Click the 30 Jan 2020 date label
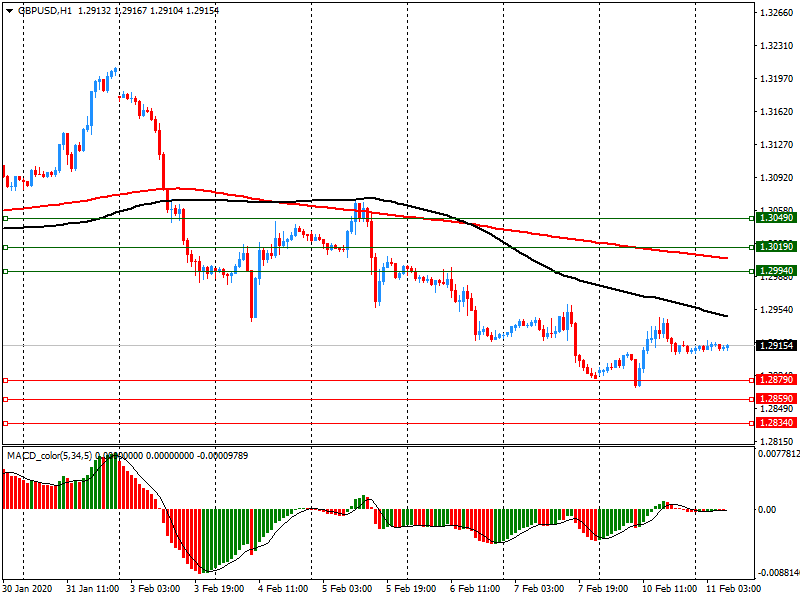The height and width of the screenshot is (600, 800). 30,590
